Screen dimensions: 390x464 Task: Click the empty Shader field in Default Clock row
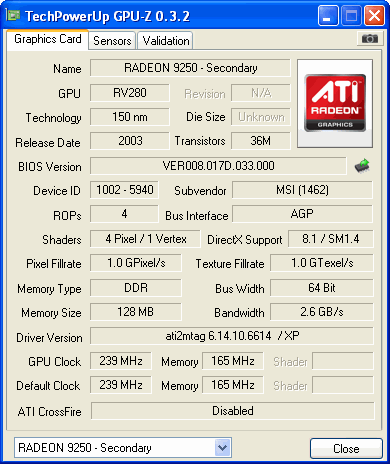[x=343, y=385]
